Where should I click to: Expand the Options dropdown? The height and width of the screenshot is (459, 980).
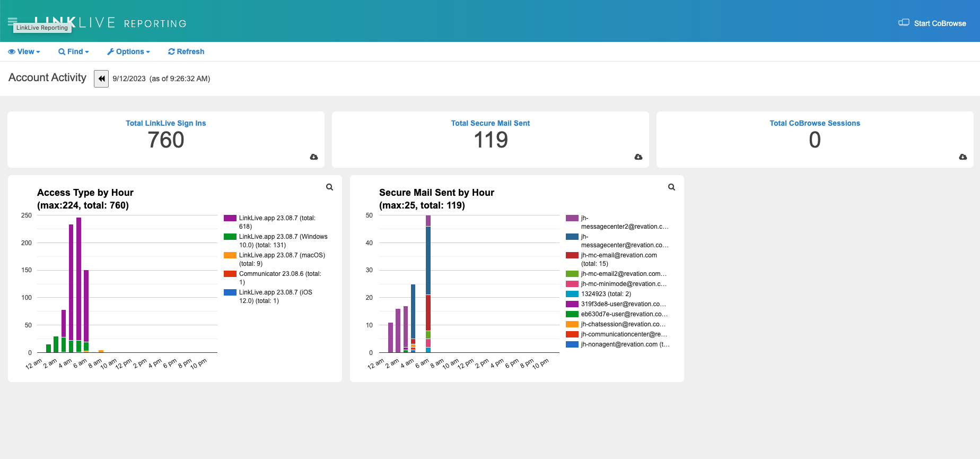(129, 51)
